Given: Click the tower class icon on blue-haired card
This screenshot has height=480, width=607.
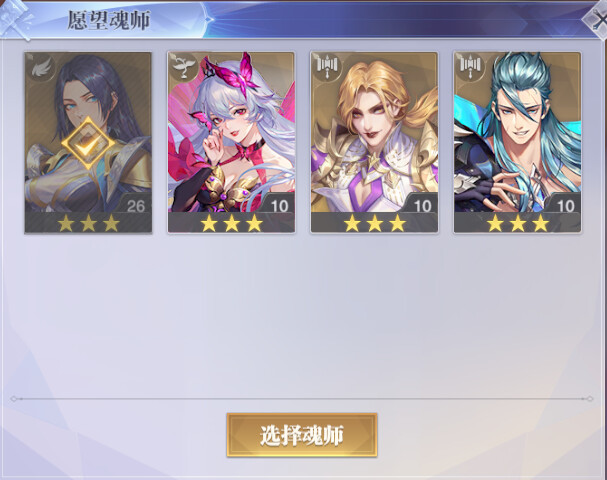Looking at the screenshot, I should 470,67.
